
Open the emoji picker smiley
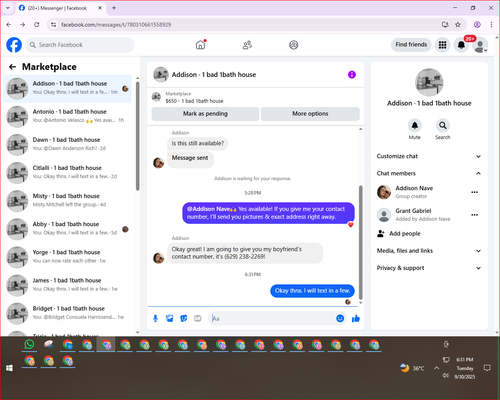coord(340,319)
